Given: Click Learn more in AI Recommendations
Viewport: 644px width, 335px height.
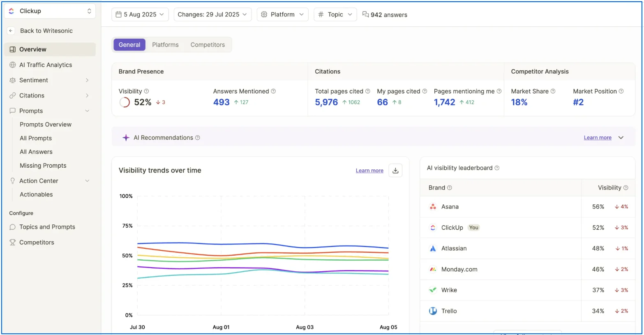Looking at the screenshot, I should 598,138.
